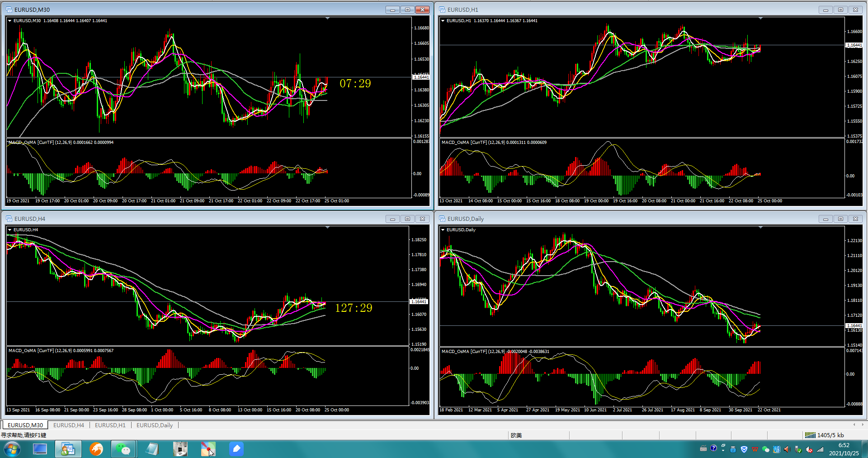Launch the orange browser taskbar icon
The height and width of the screenshot is (458, 868).
click(96, 449)
